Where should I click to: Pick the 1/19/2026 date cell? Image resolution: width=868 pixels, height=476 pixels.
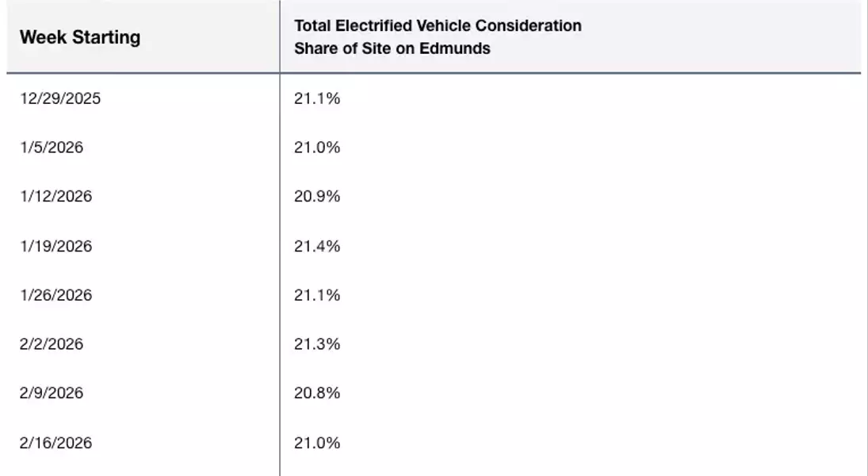tap(55, 246)
